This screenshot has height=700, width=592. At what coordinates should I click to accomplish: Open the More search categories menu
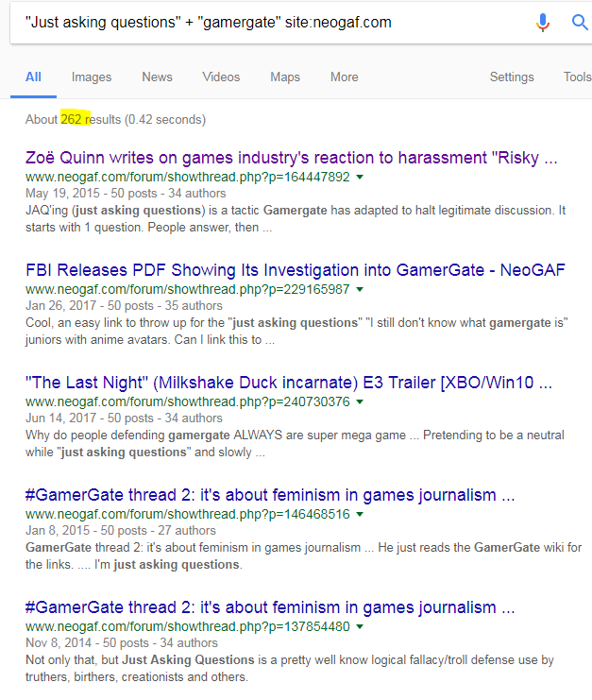coord(345,77)
